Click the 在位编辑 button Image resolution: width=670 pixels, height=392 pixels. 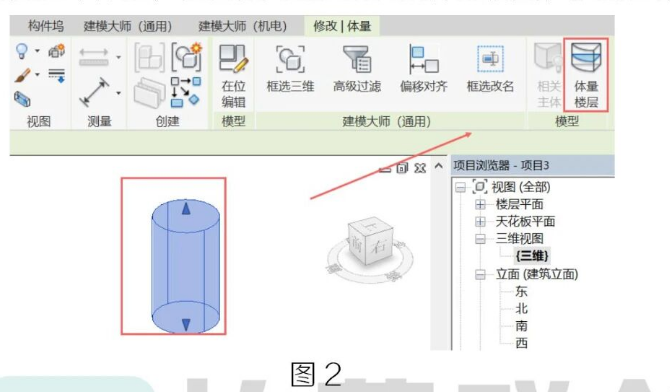pos(233,76)
